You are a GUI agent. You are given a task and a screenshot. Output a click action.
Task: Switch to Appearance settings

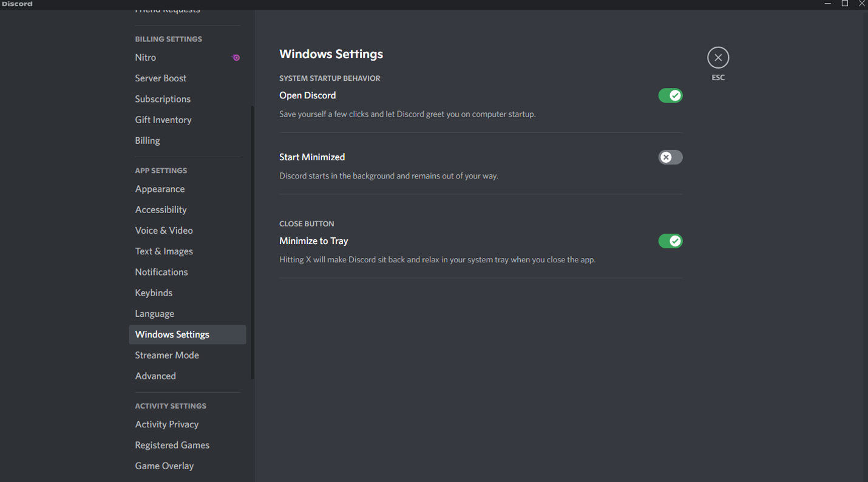tap(160, 189)
